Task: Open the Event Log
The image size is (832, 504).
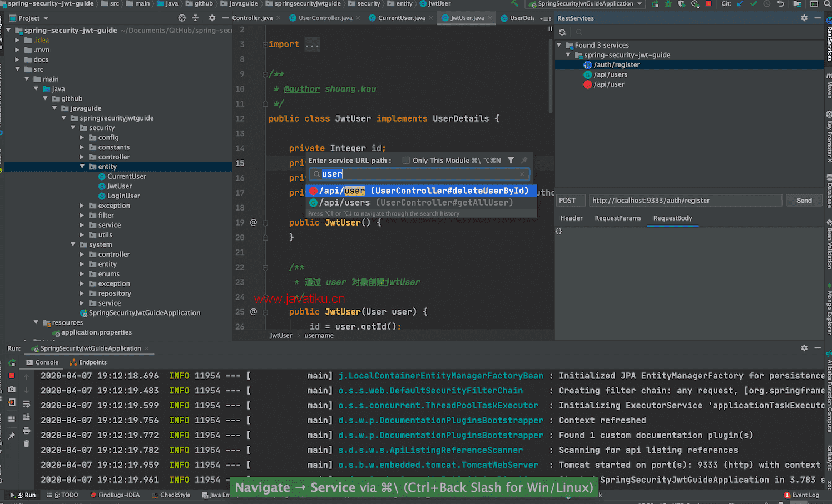Action: [801, 495]
